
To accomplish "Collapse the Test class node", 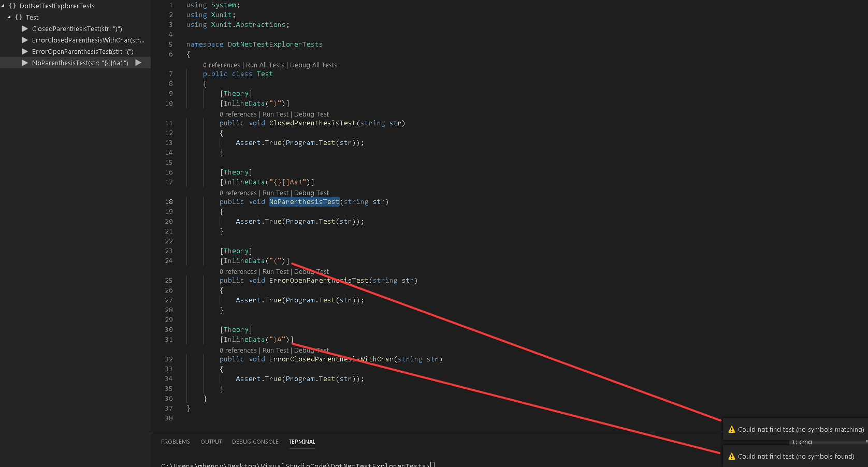I will point(9,17).
